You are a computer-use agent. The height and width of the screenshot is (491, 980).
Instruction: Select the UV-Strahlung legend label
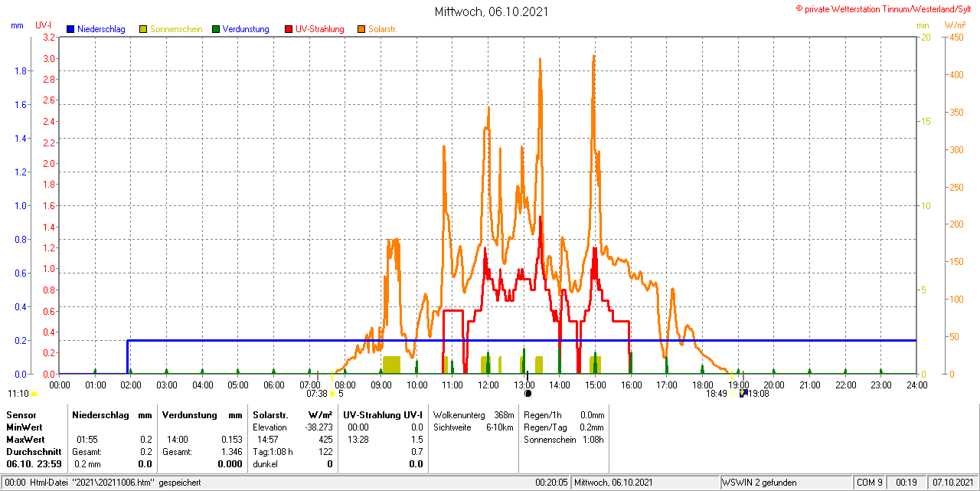321,29
